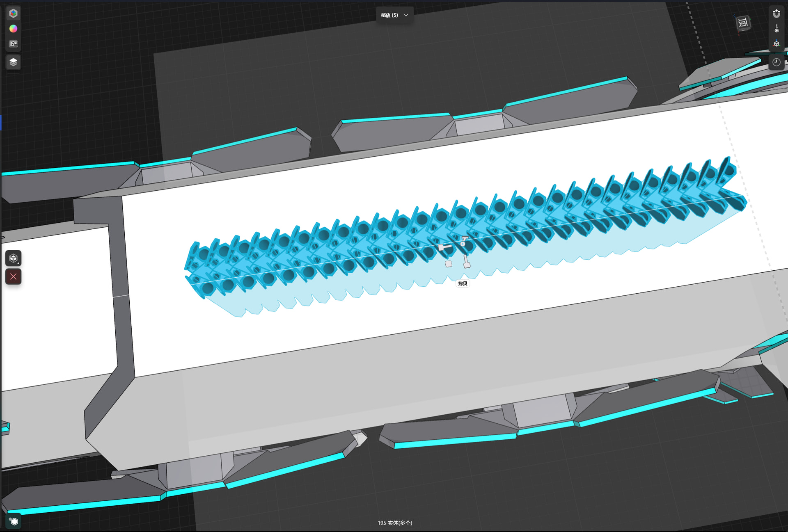
Task: Click the horizontal scale gizmo handle
Action: click(x=442, y=247)
